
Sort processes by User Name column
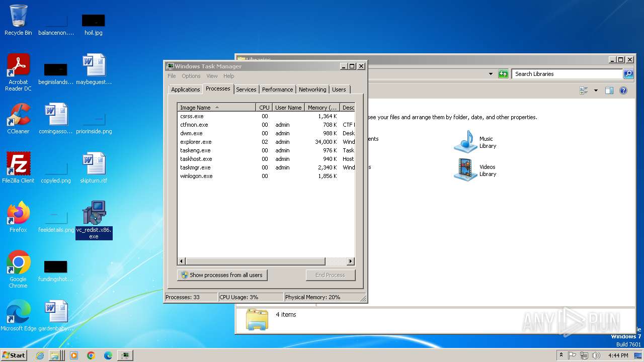tap(288, 107)
